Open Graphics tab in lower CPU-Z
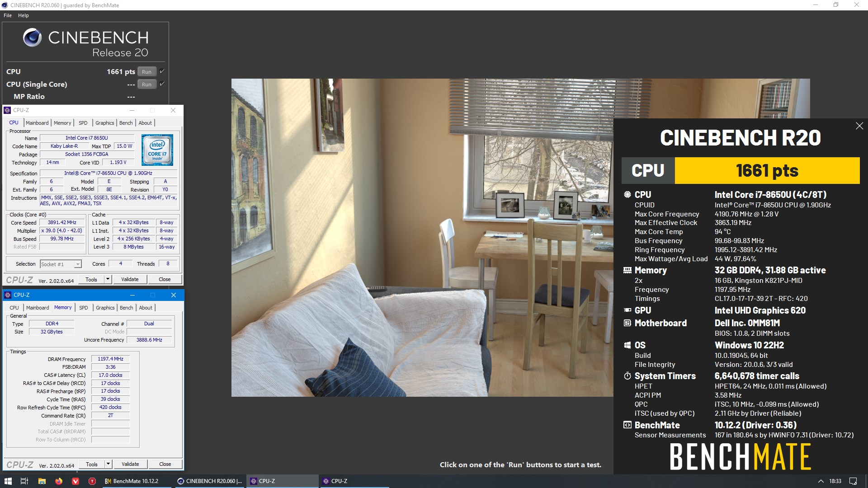Screen dimensions: 868x488 tap(105, 308)
